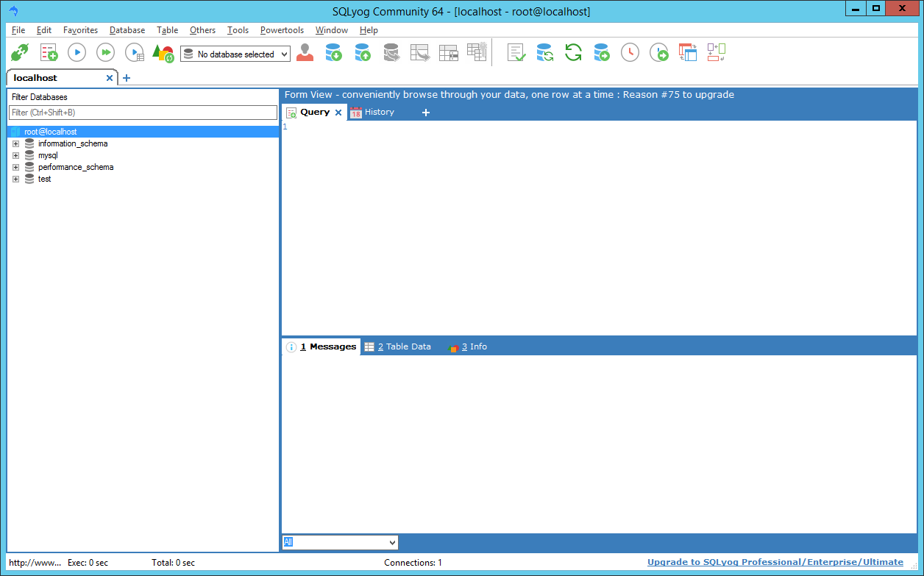924x576 pixels.
Task: Select the information_schema database
Action: 73,144
